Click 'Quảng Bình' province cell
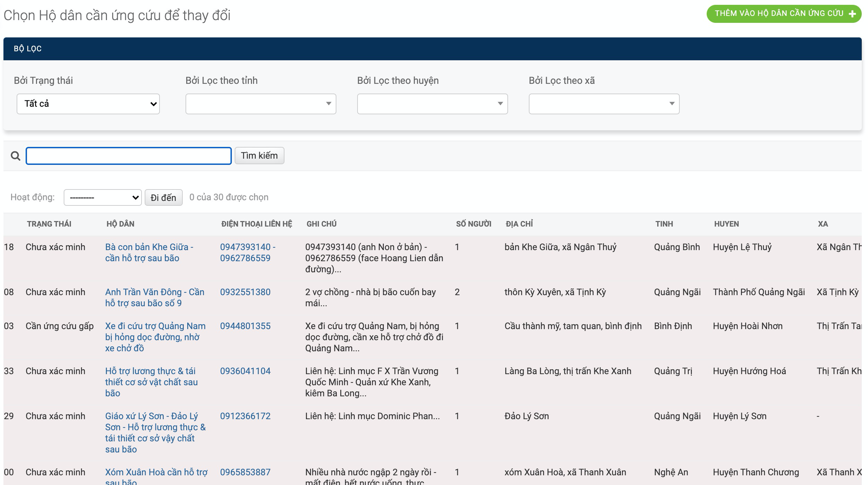This screenshot has height=485, width=868. pos(677,247)
